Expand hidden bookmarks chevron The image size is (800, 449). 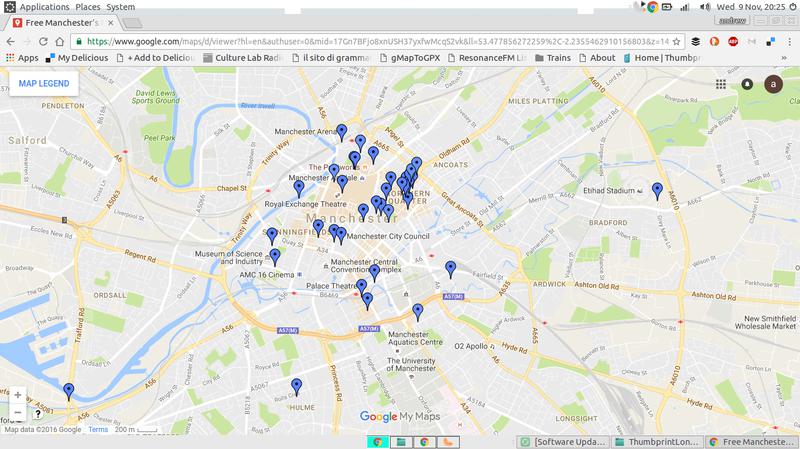784,58
